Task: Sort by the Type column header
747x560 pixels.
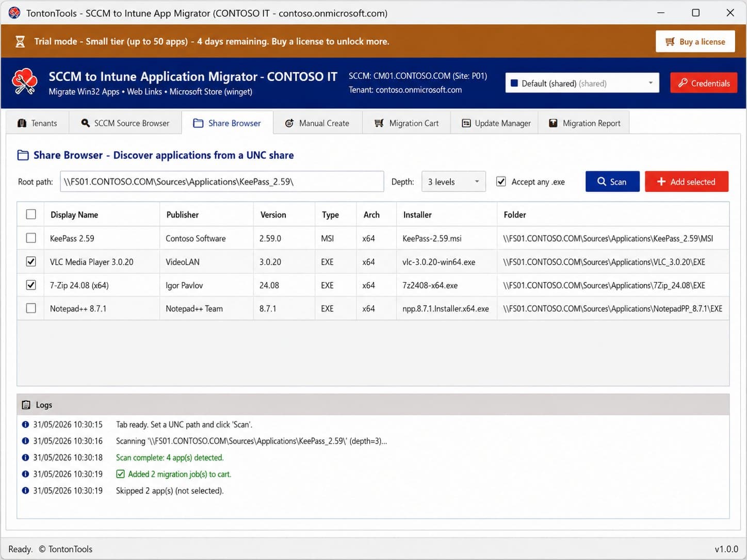Action: click(336, 215)
